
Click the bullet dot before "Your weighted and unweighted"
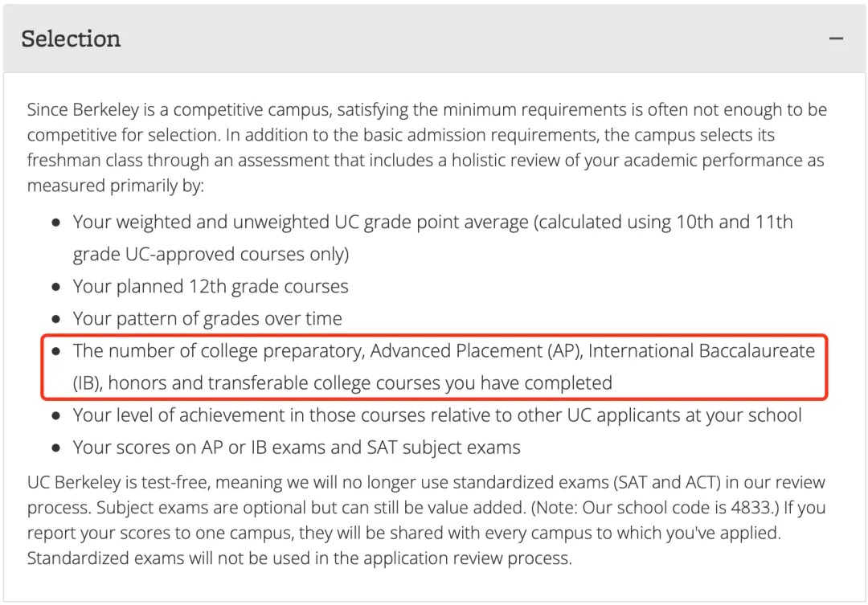pos(55,223)
